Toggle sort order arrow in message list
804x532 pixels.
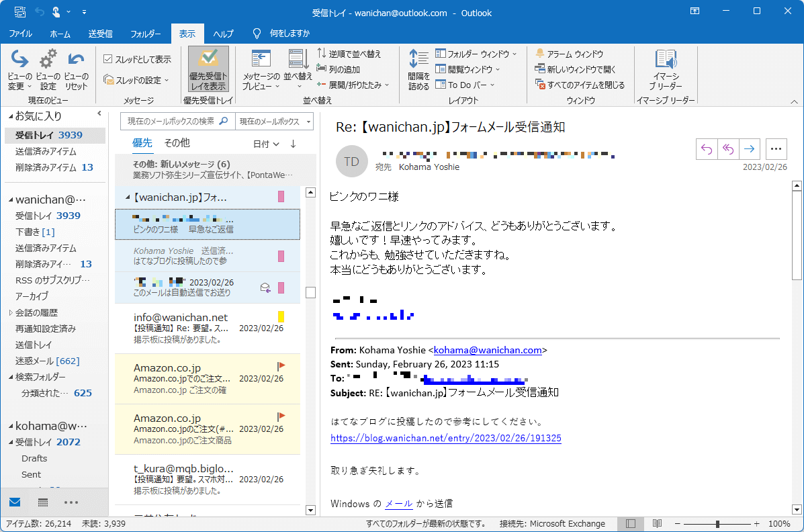(294, 144)
